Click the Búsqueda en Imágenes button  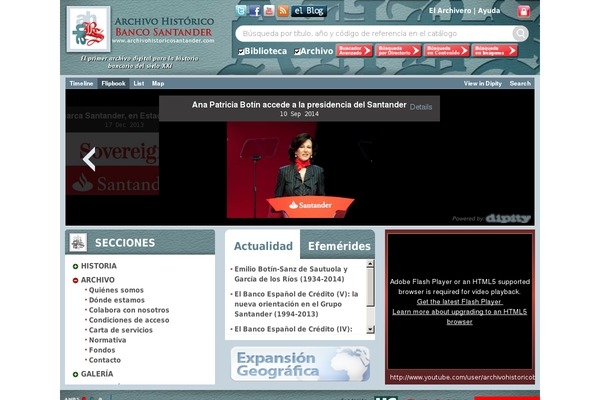[x=495, y=51]
